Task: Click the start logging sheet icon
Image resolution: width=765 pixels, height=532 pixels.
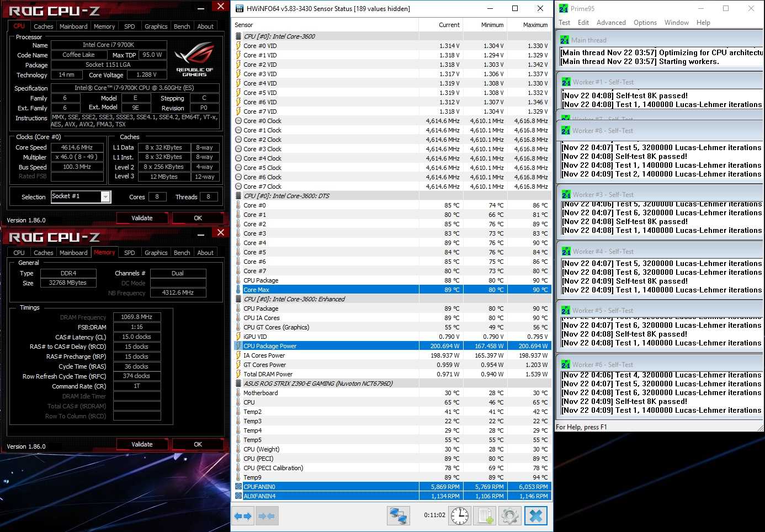Action: (x=485, y=516)
